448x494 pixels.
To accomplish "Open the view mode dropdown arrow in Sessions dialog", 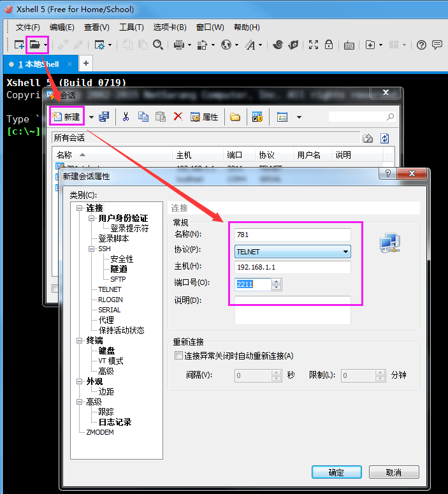I will (299, 117).
